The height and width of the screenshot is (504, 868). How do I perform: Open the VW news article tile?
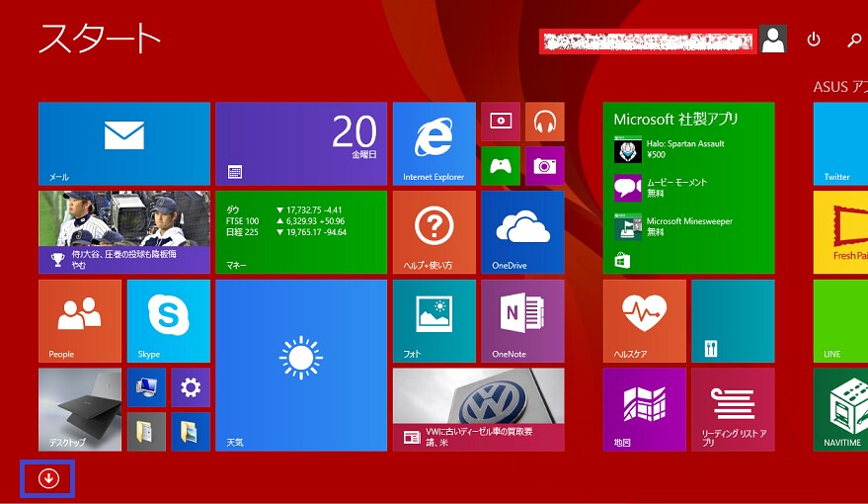click(x=478, y=409)
